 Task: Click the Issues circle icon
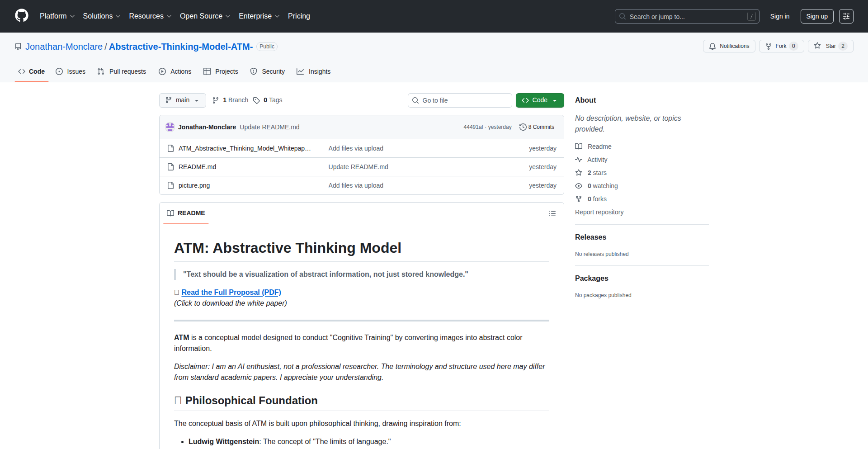pyautogui.click(x=59, y=71)
